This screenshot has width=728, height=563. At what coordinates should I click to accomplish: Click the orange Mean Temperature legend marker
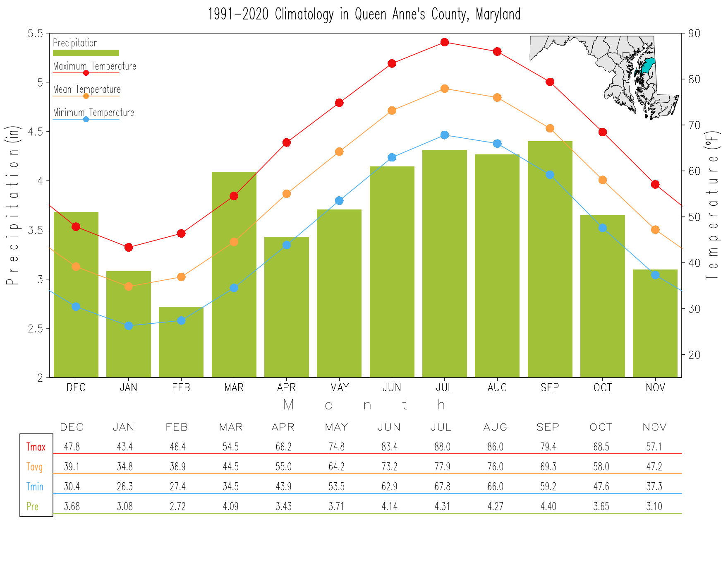(x=86, y=96)
